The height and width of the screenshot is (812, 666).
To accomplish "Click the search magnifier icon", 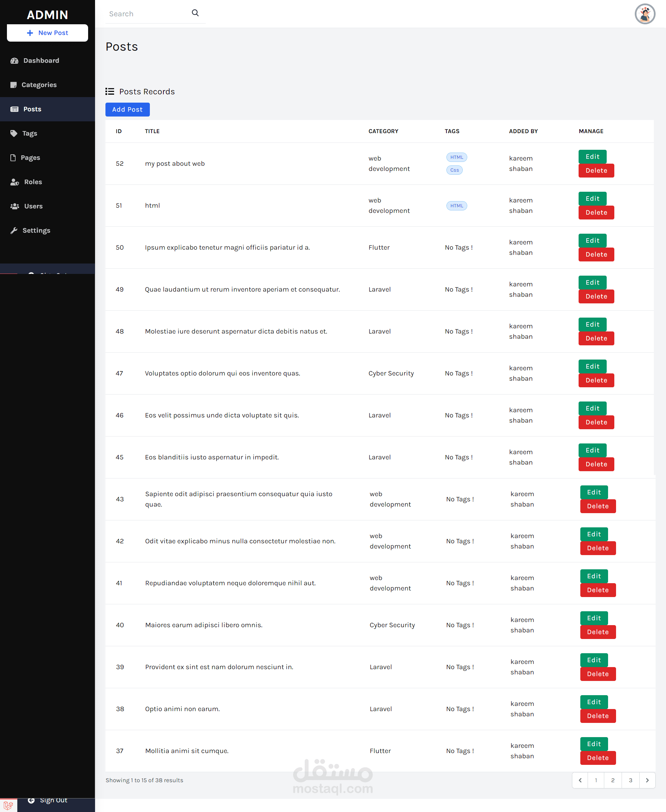I will 195,13.
